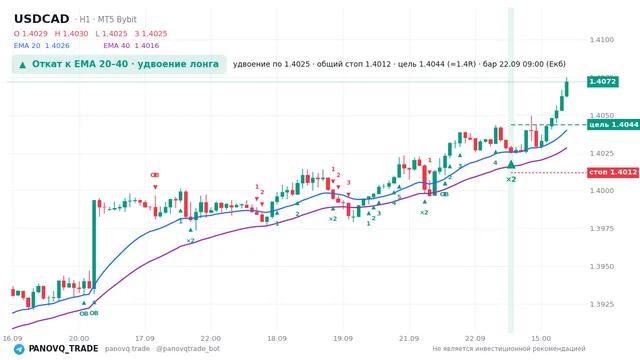Click the L 1.4025 low value
Image resolution: width=640 pixels, height=360 pixels.
point(111,33)
